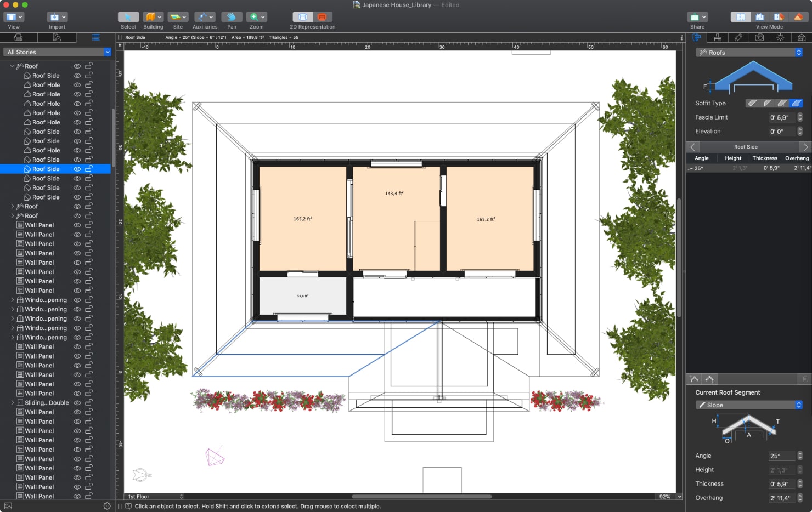Expand the third Roof group

(12, 216)
